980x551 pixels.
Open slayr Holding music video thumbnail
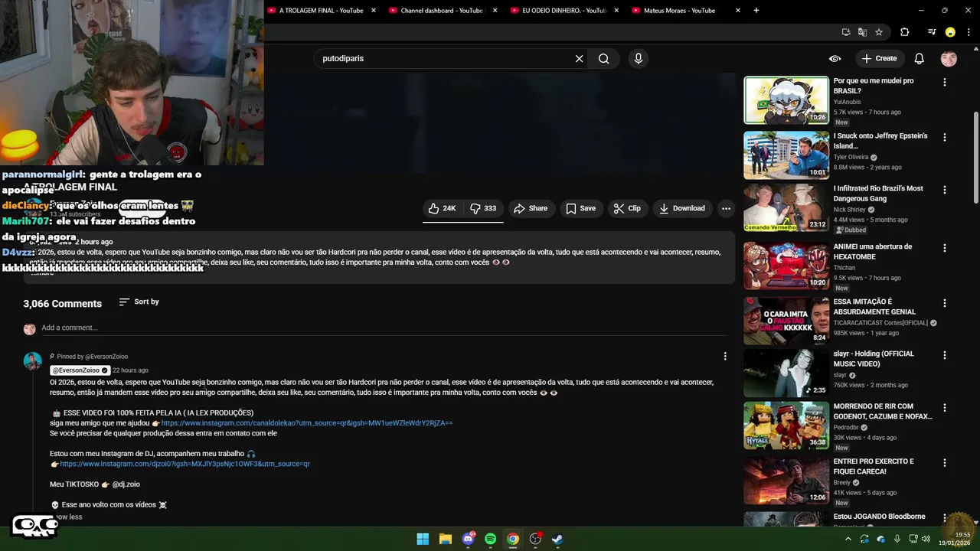point(786,373)
